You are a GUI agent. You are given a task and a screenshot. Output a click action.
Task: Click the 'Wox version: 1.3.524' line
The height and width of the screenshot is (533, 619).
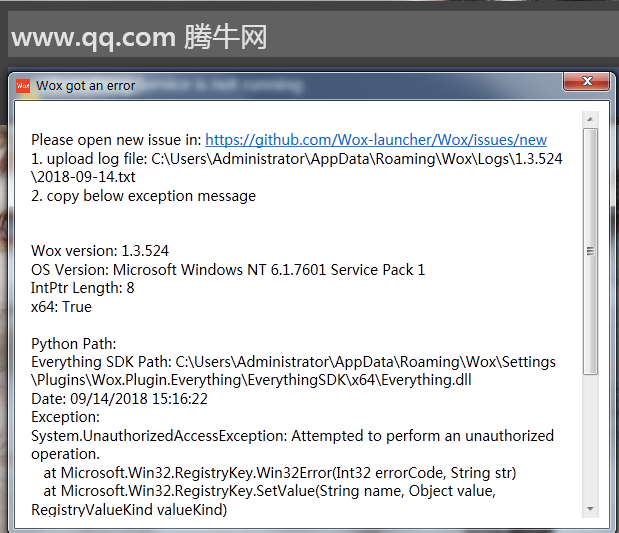100,251
